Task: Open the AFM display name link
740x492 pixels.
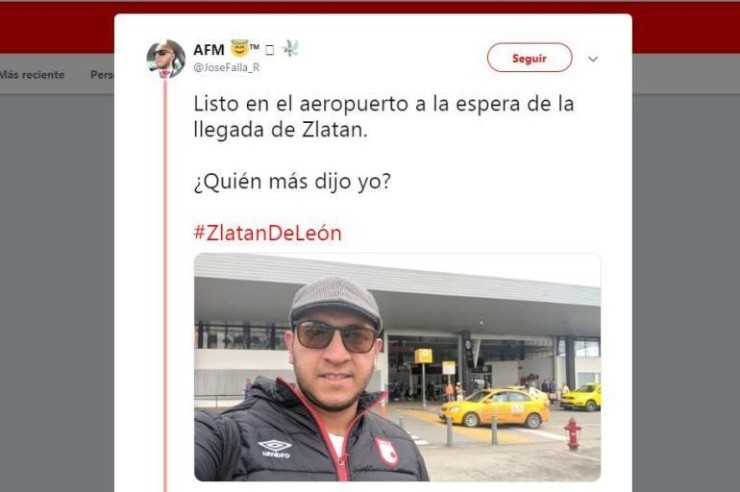Action: click(209, 50)
